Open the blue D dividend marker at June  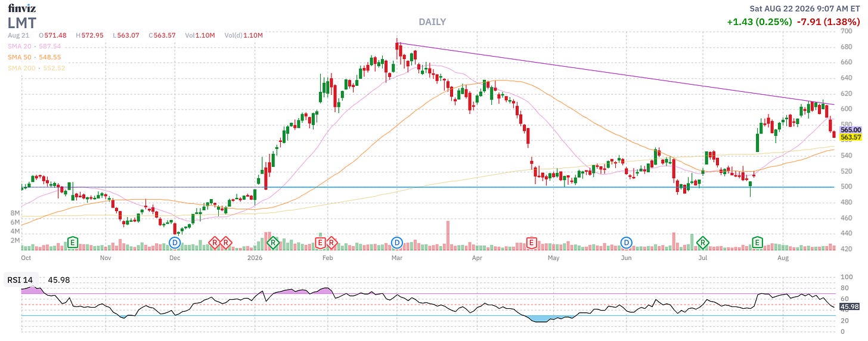tap(627, 243)
